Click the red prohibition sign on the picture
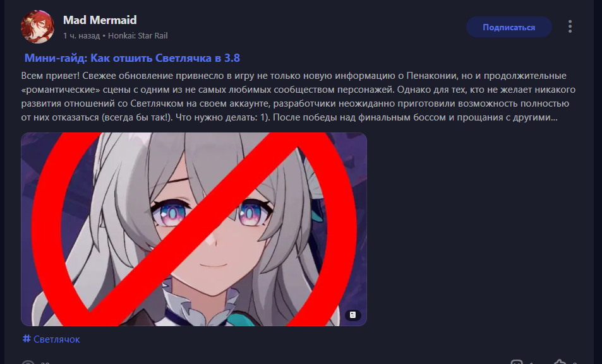The width and height of the screenshot is (602, 364). coord(194,229)
